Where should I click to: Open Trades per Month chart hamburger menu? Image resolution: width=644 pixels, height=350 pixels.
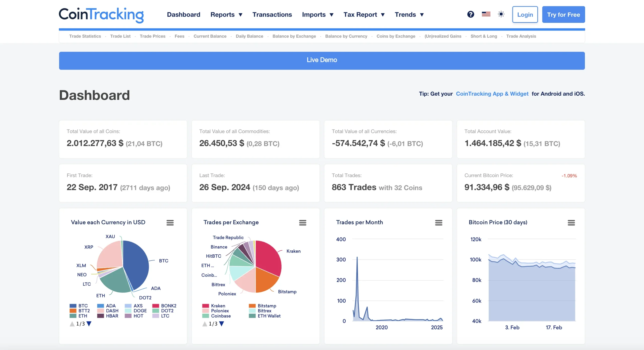[439, 223]
